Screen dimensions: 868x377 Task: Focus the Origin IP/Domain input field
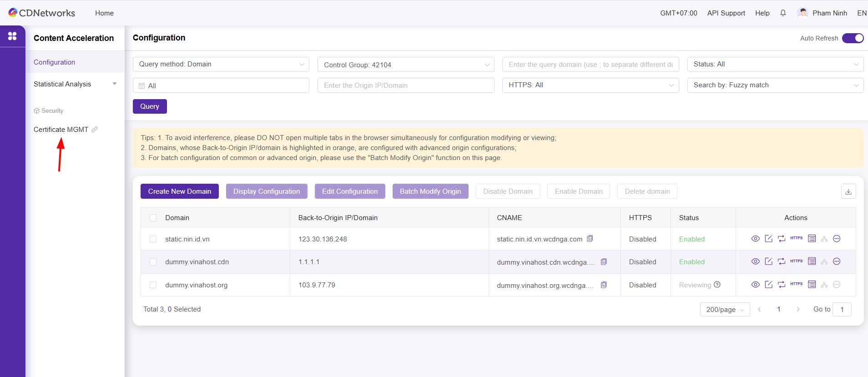tap(406, 85)
